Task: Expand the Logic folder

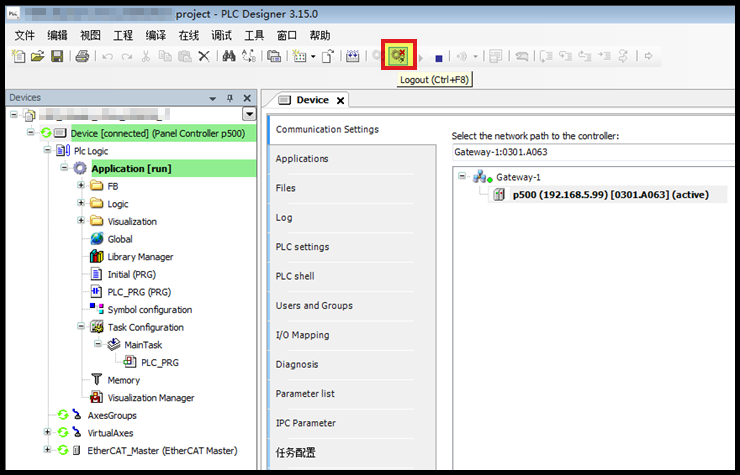Action: pos(81,203)
